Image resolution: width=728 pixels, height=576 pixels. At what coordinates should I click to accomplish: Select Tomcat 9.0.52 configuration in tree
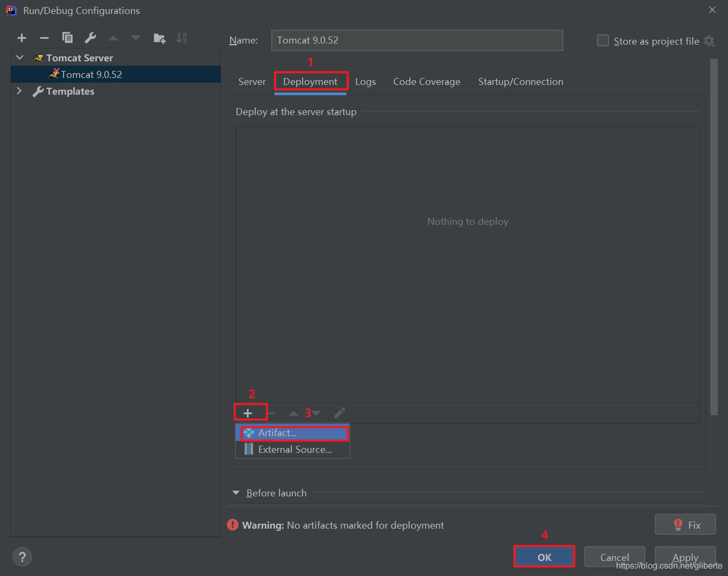pos(116,74)
